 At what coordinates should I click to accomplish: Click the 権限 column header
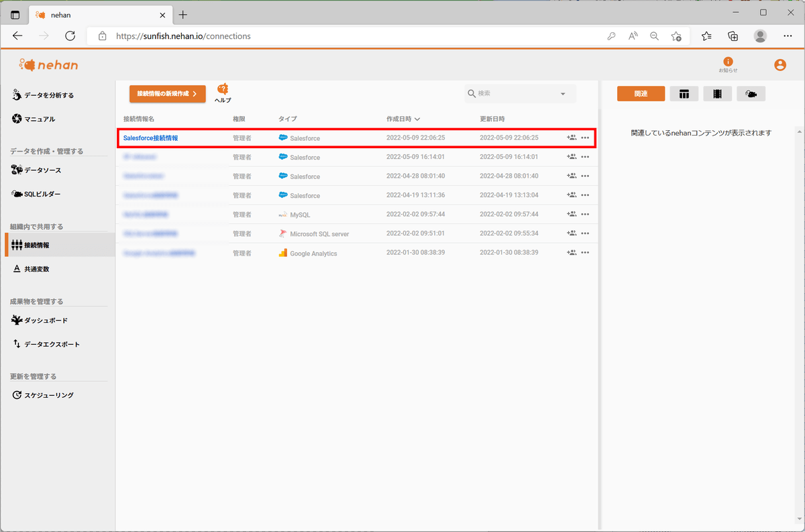[x=239, y=119]
